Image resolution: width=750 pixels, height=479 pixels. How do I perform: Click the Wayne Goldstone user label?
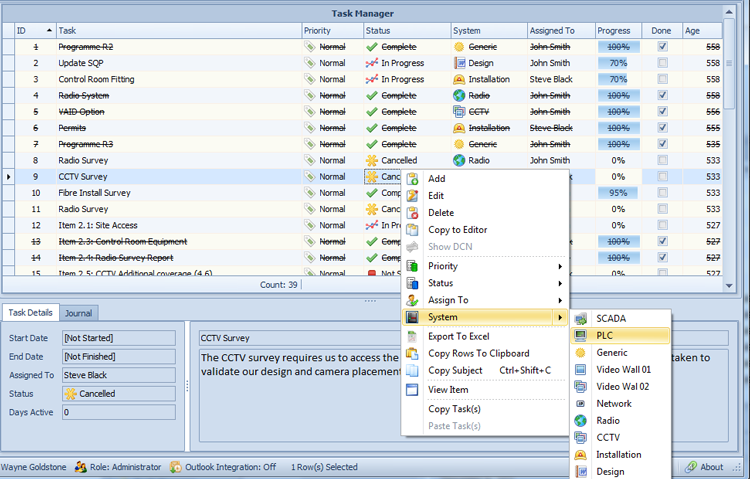[33, 467]
